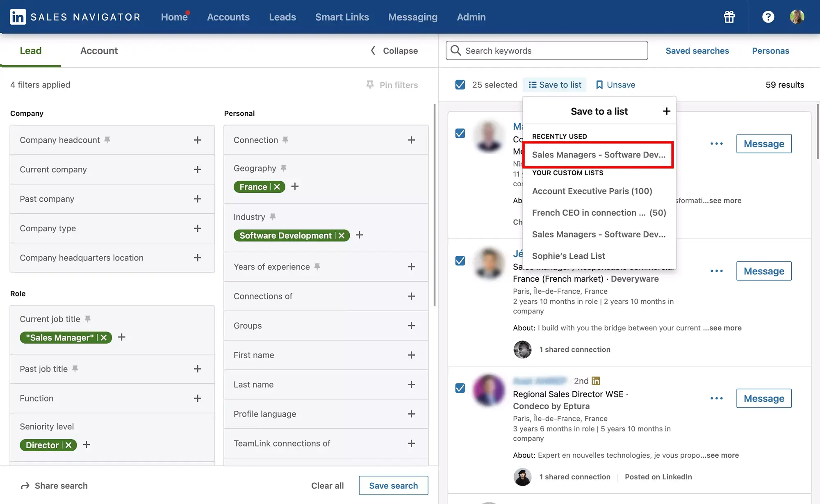The height and width of the screenshot is (504, 820).
Task: Switch to the Account tab
Action: (98, 50)
